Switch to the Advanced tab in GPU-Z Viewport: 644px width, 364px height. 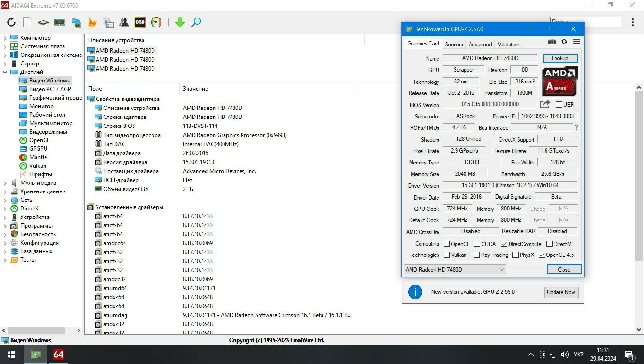coord(480,44)
